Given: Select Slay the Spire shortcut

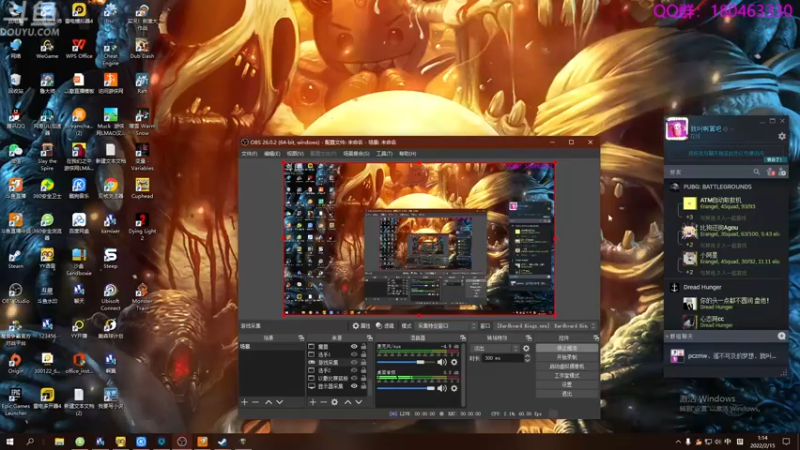Looking at the screenshot, I should 47,157.
